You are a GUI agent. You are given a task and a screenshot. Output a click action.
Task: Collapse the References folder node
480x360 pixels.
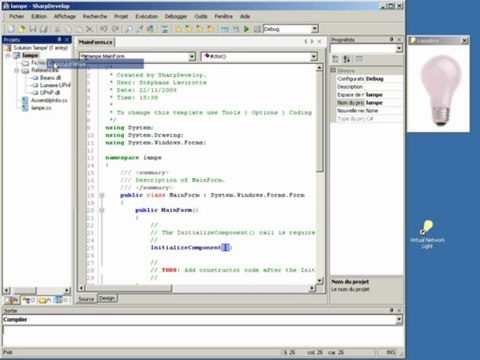click(17, 70)
